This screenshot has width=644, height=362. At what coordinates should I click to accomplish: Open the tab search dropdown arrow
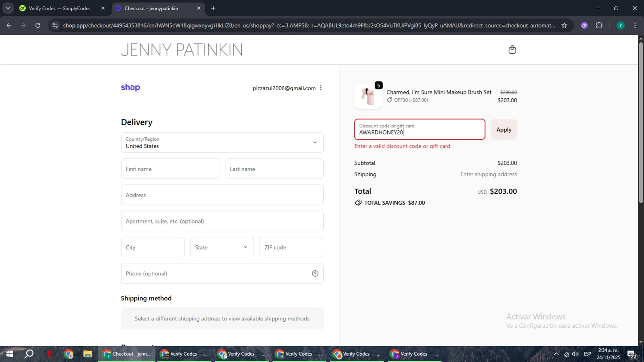(x=8, y=8)
